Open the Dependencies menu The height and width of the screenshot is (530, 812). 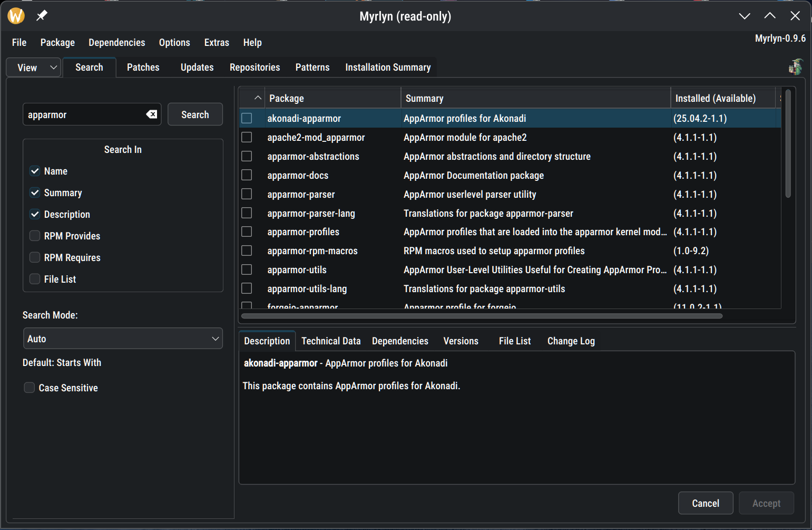pyautogui.click(x=117, y=42)
